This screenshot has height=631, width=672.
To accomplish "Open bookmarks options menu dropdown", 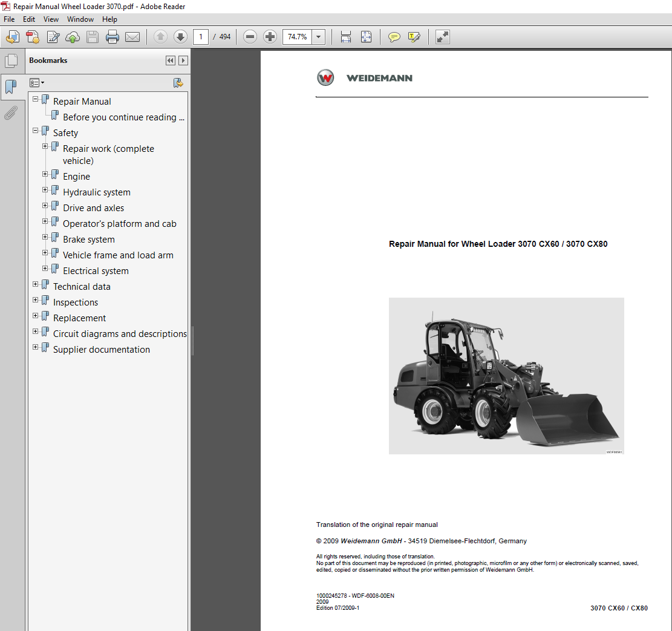I will click(x=38, y=83).
